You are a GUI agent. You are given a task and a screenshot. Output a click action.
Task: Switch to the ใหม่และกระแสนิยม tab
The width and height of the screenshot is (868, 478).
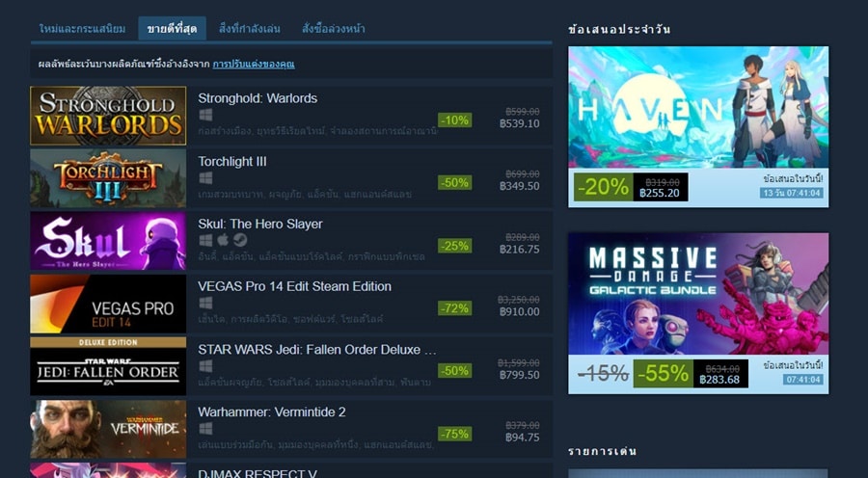point(83,29)
